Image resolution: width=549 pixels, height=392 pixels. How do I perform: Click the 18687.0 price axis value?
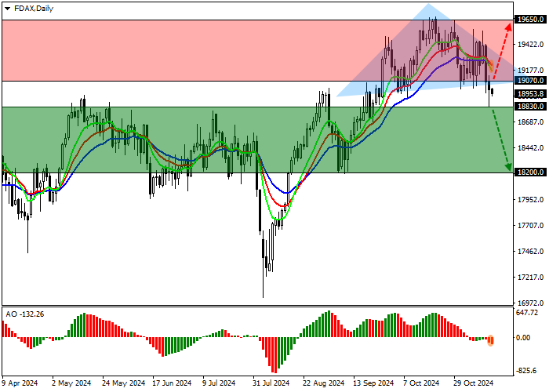530,122
